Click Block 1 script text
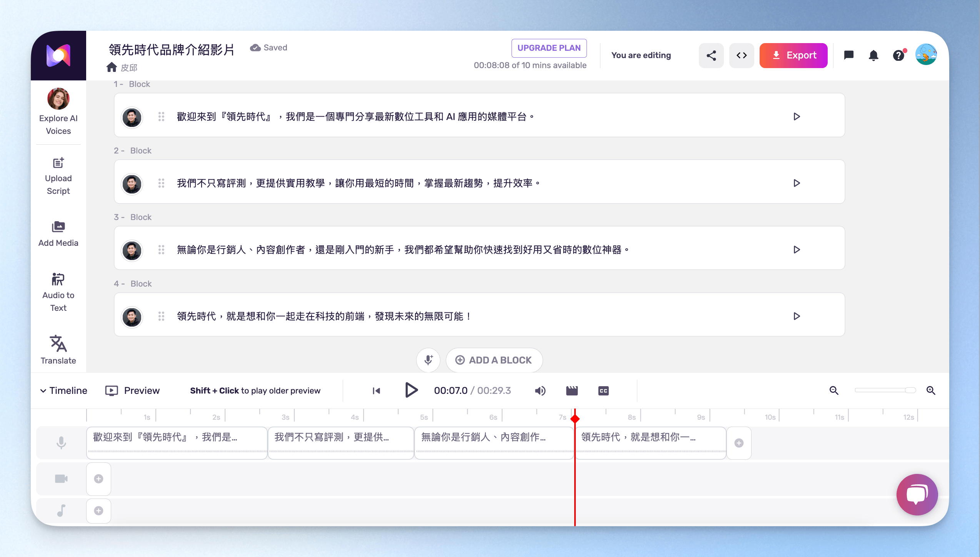Viewport: 980px width, 557px height. (x=355, y=117)
